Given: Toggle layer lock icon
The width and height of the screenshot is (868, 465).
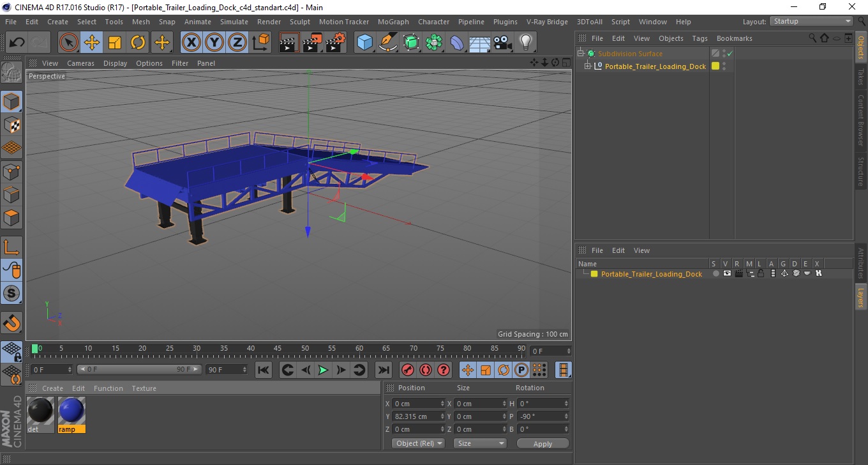Looking at the screenshot, I should [761, 274].
